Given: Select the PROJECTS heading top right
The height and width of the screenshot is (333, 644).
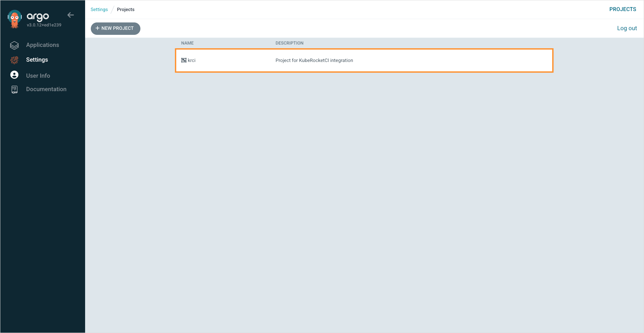Looking at the screenshot, I should pos(623,9).
